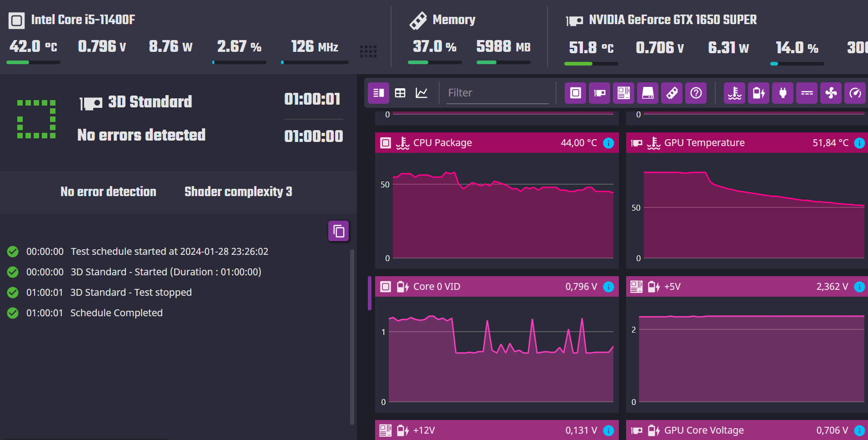868x440 pixels.
Task: Click the GPU card icon beside NVIDIA GeForce
Action: click(x=575, y=21)
